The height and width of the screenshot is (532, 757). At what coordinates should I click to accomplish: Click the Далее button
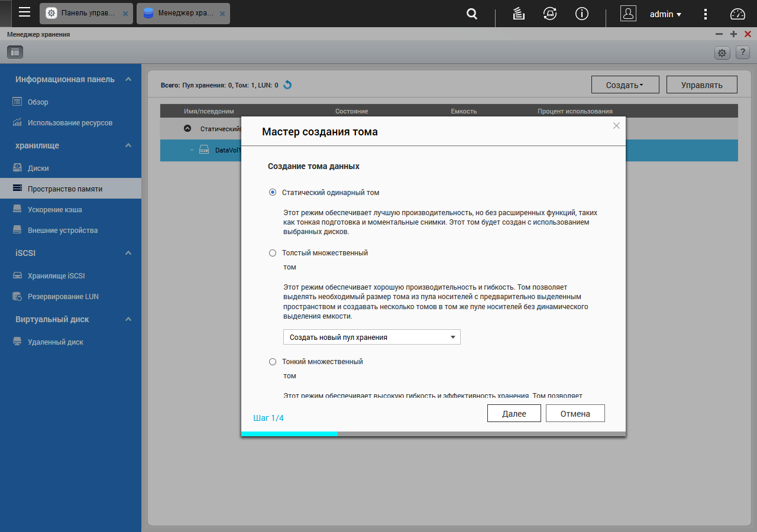click(x=514, y=413)
